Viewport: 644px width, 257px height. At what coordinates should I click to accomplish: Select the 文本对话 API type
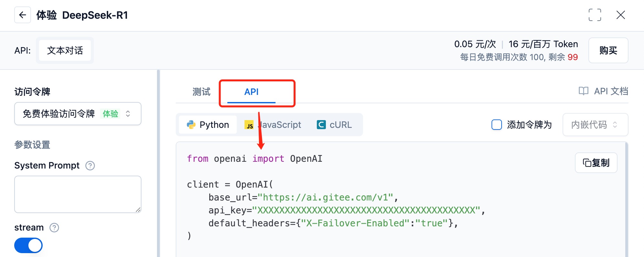(x=65, y=50)
